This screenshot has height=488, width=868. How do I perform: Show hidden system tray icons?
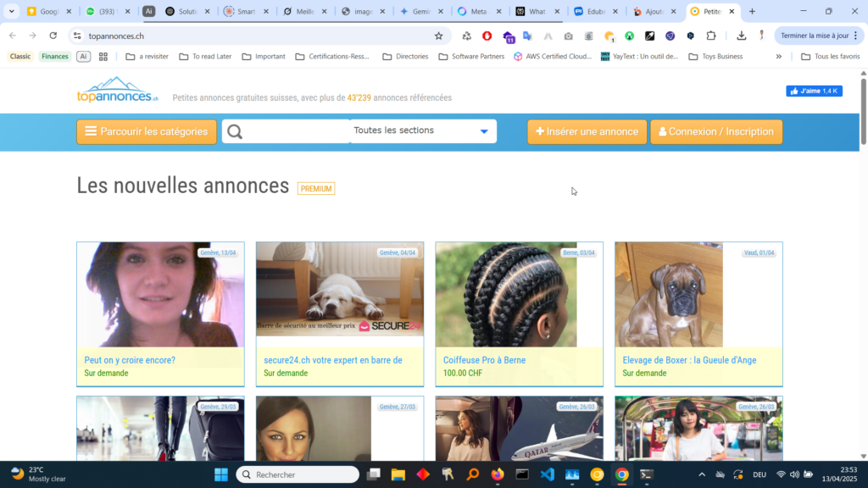pyautogui.click(x=702, y=474)
